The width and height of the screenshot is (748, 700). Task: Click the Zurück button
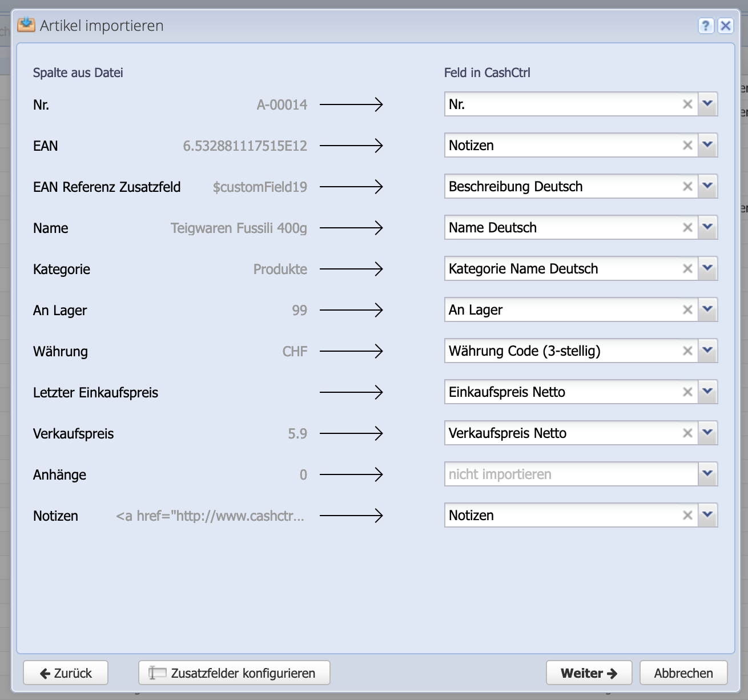click(x=65, y=673)
